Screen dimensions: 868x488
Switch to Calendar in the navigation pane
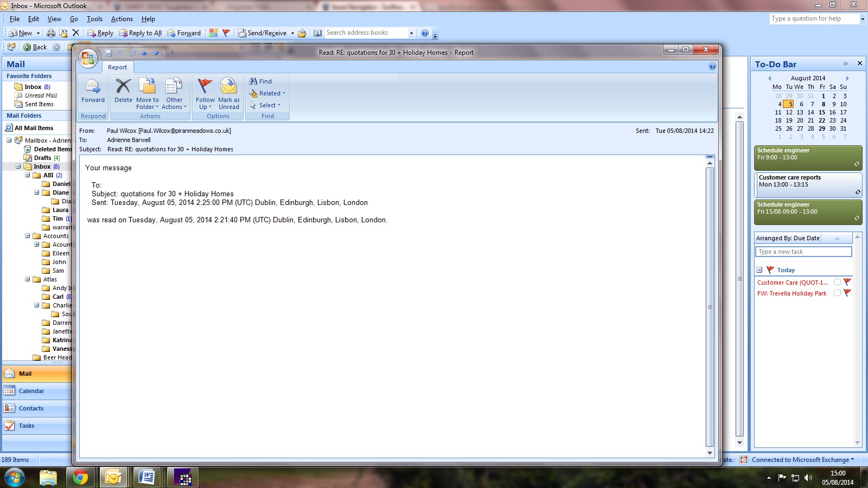point(37,391)
